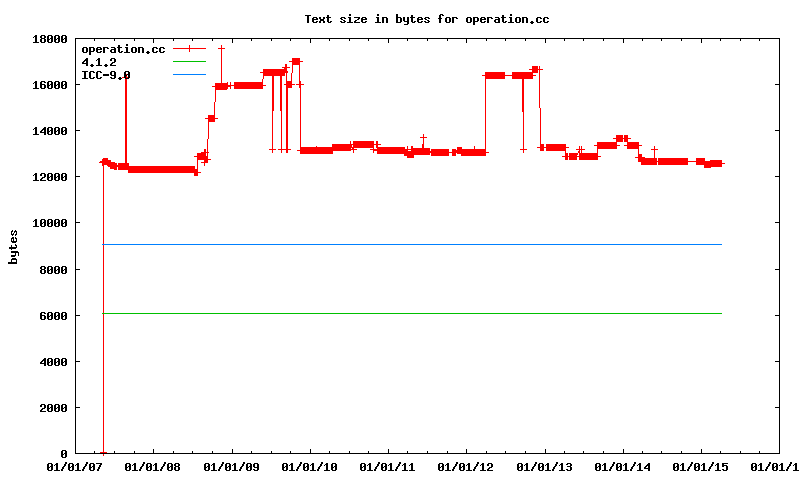Click the 10000 y-axis tick label

tap(48, 224)
